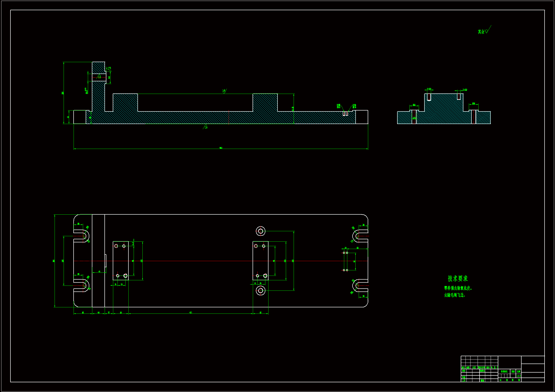This screenshot has width=555, height=392.
Task: Click the 1:1.5 scale value in title block
Action: [x=518, y=376]
